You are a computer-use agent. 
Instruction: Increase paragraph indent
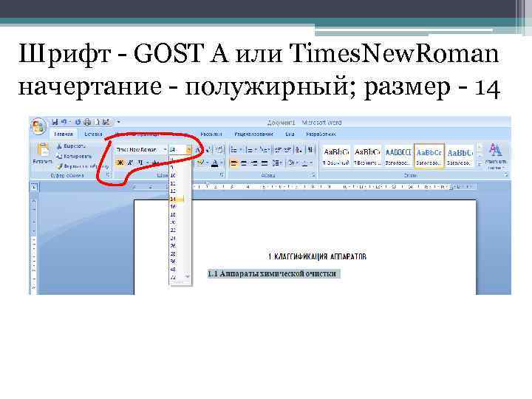click(x=287, y=149)
